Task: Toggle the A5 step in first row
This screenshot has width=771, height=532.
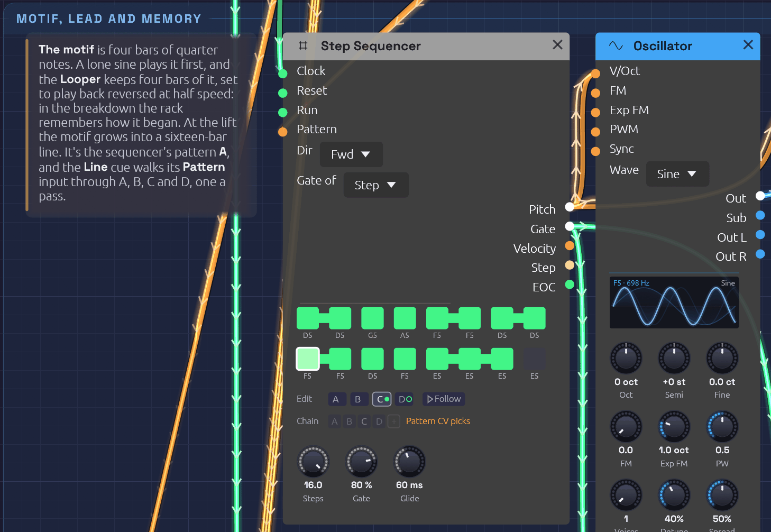Action: pos(405,318)
